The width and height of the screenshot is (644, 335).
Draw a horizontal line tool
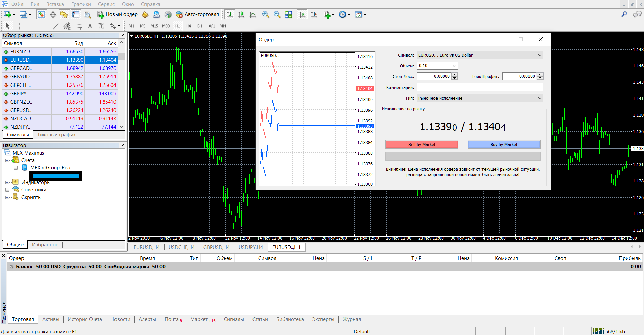(x=44, y=26)
